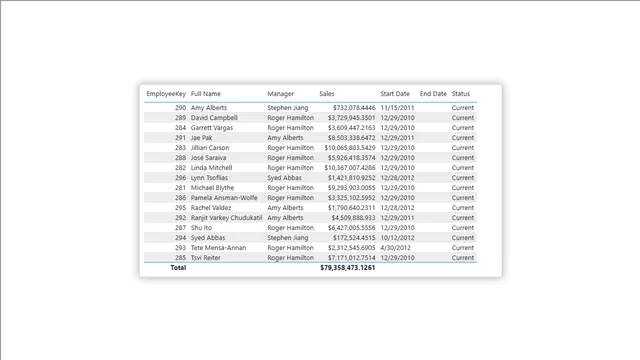
Task: Sort by the Full Name column header
Action: click(206, 94)
